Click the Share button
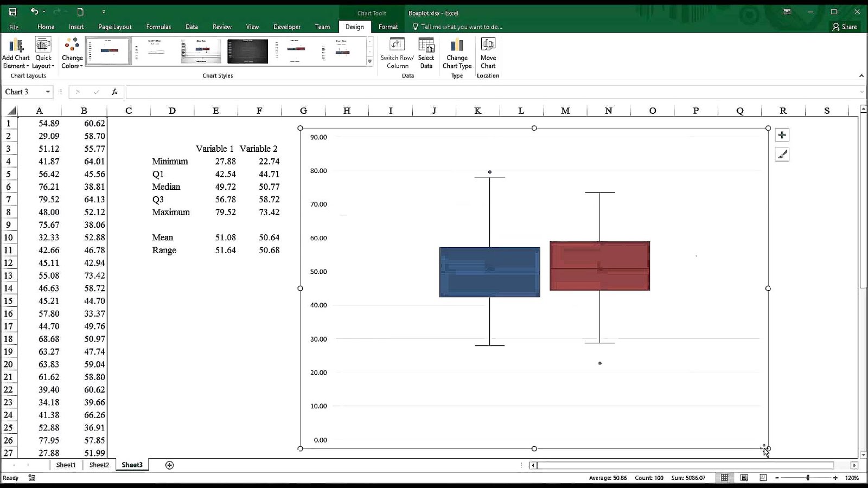The image size is (868, 488). (x=845, y=26)
